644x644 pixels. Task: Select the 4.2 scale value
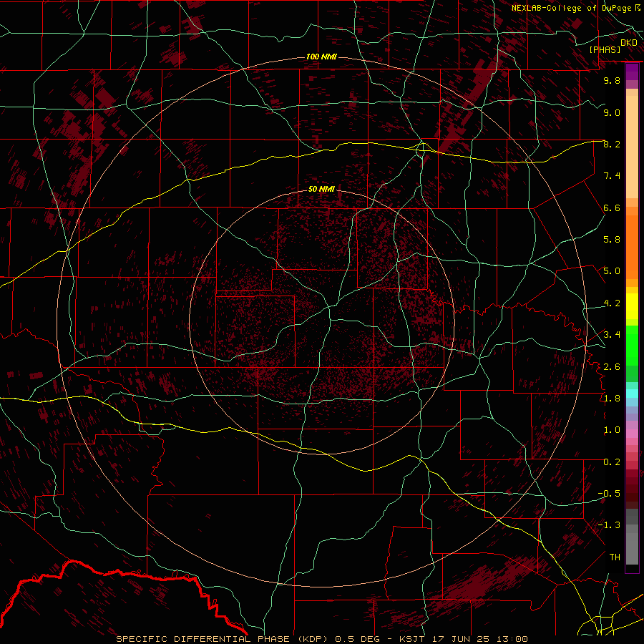click(x=612, y=303)
